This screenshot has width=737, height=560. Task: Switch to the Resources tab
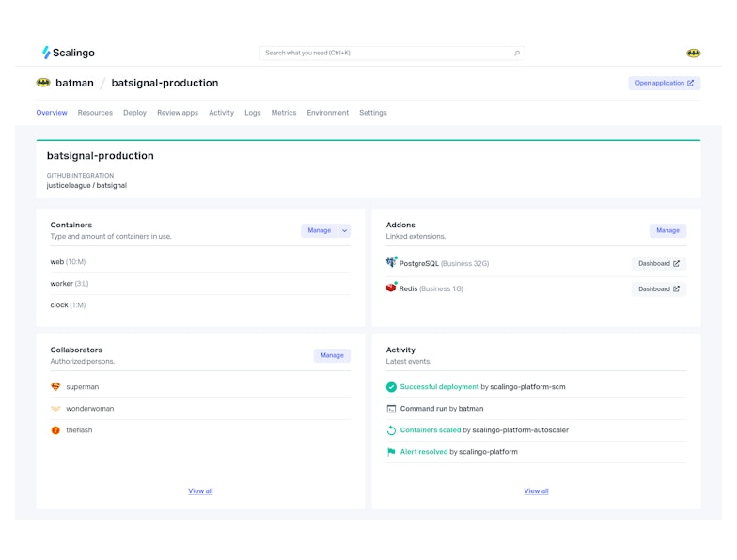95,113
